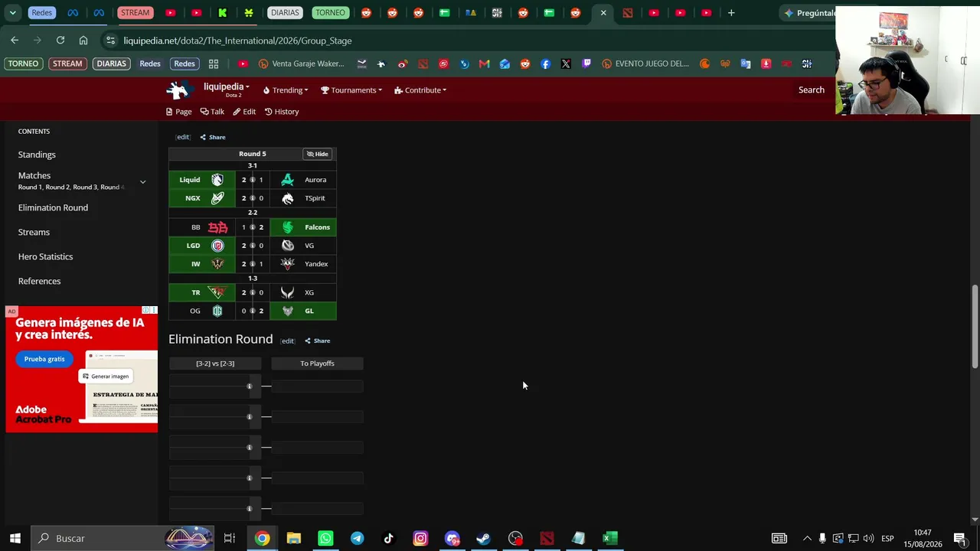Image resolution: width=980 pixels, height=551 pixels.
Task: Open the Twitch bookmark icon
Action: click(586, 64)
